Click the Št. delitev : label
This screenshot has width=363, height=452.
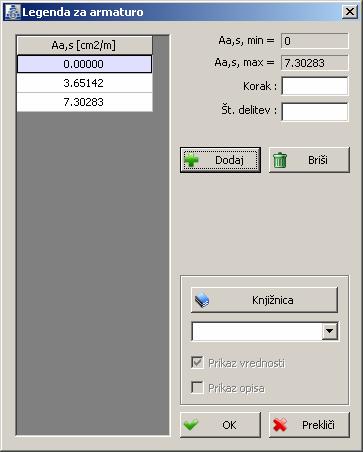(x=249, y=110)
